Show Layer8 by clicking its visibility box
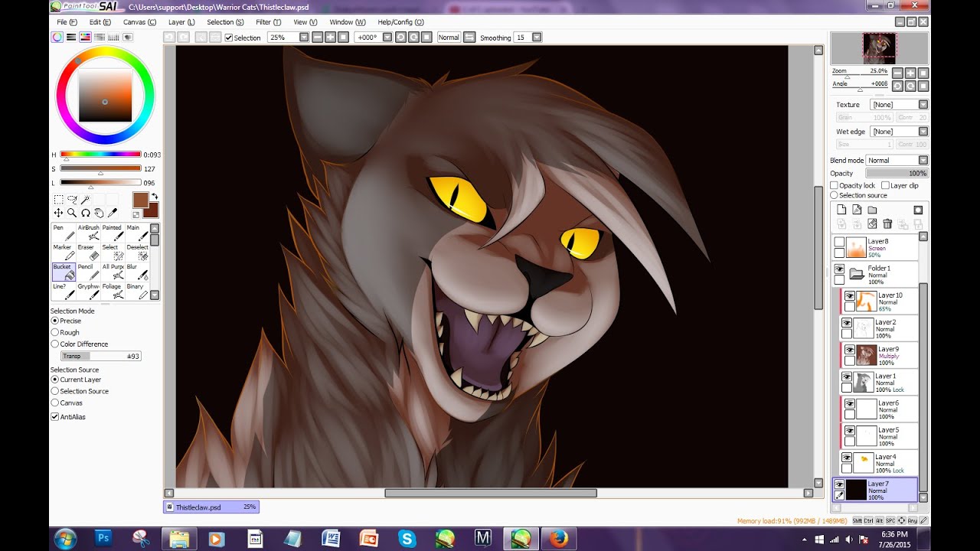This screenshot has width=980, height=551. click(839, 242)
